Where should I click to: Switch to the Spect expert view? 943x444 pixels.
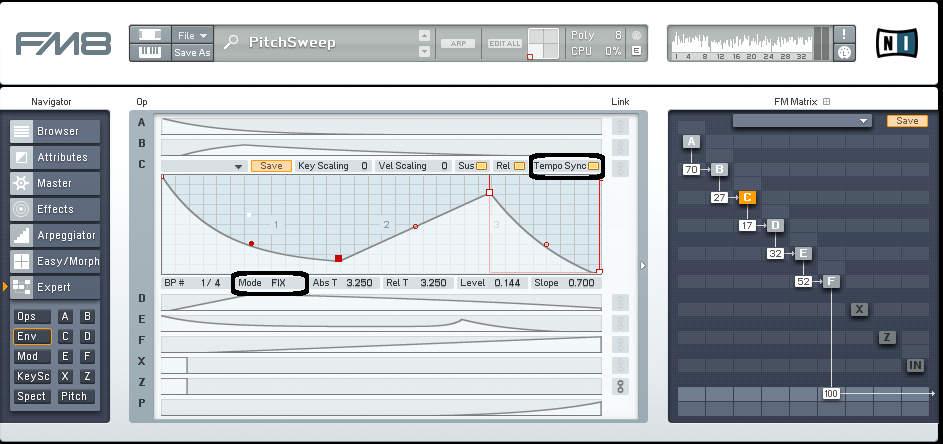pyautogui.click(x=32, y=396)
